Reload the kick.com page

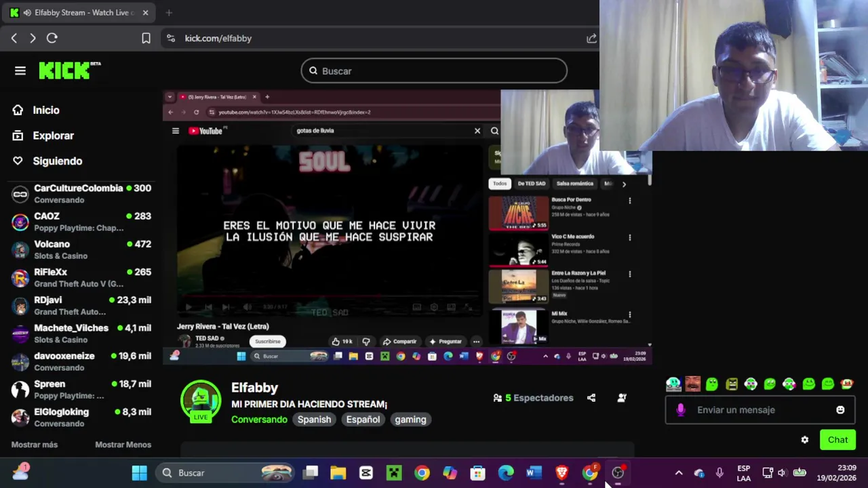[x=52, y=39]
